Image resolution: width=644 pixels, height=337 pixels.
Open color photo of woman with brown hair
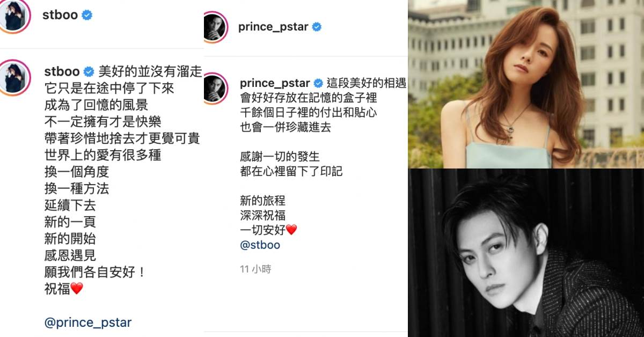526,84
